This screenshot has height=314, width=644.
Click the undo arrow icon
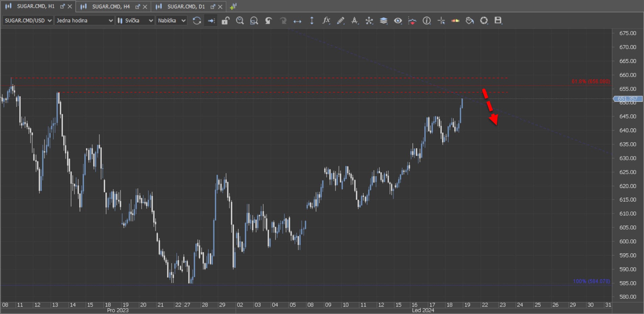(x=269, y=21)
